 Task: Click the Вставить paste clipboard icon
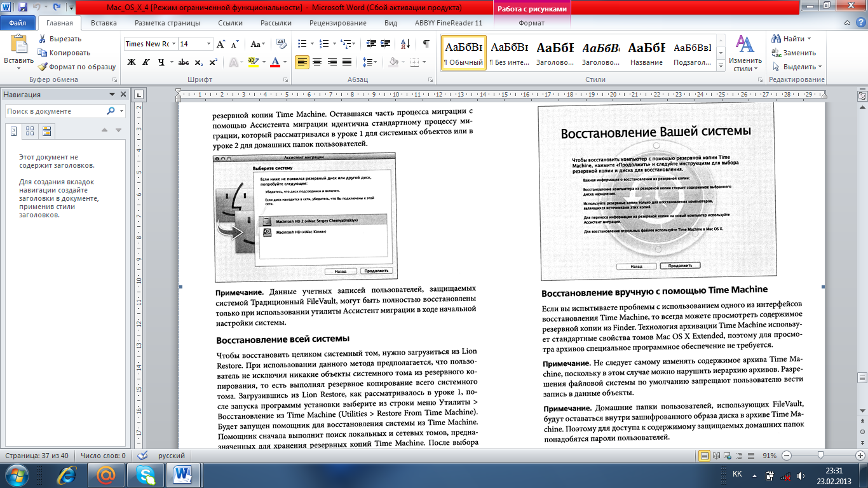(x=18, y=44)
